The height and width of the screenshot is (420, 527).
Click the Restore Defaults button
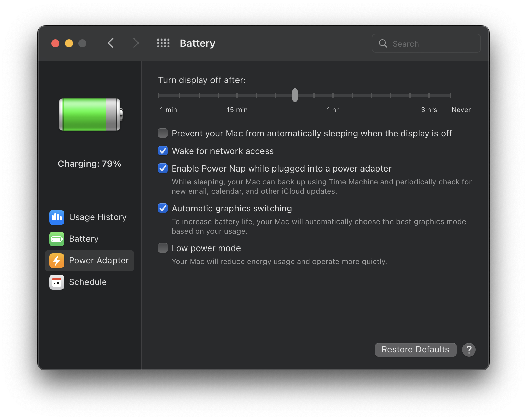click(415, 350)
